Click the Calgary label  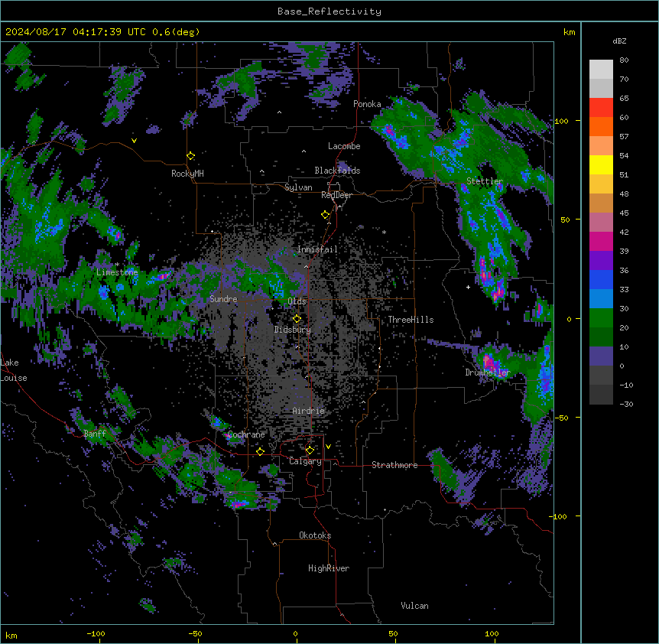pyautogui.click(x=306, y=461)
